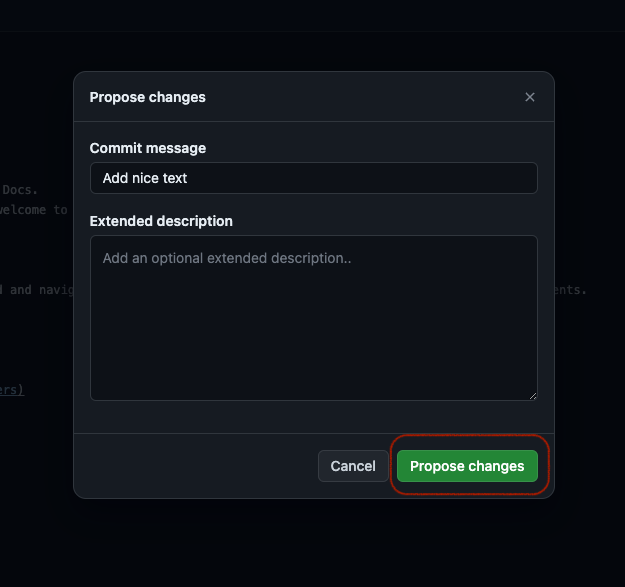
Task: Click the green Propose changes button
Action: pyautogui.click(x=467, y=466)
